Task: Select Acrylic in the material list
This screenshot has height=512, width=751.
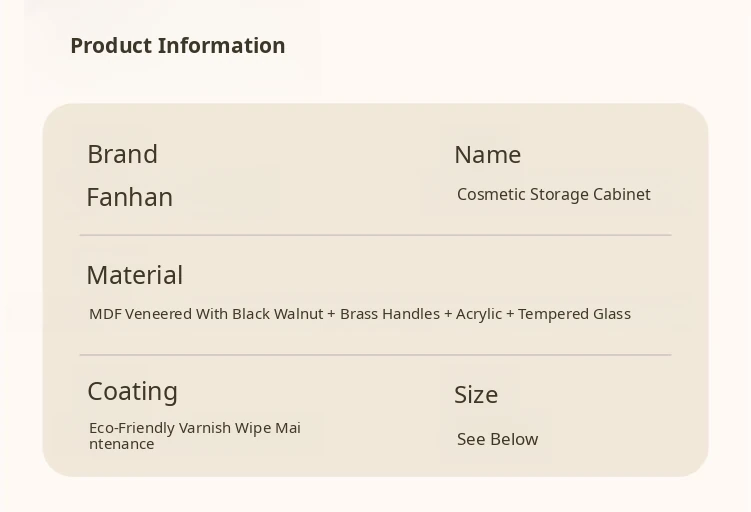Action: (479, 314)
